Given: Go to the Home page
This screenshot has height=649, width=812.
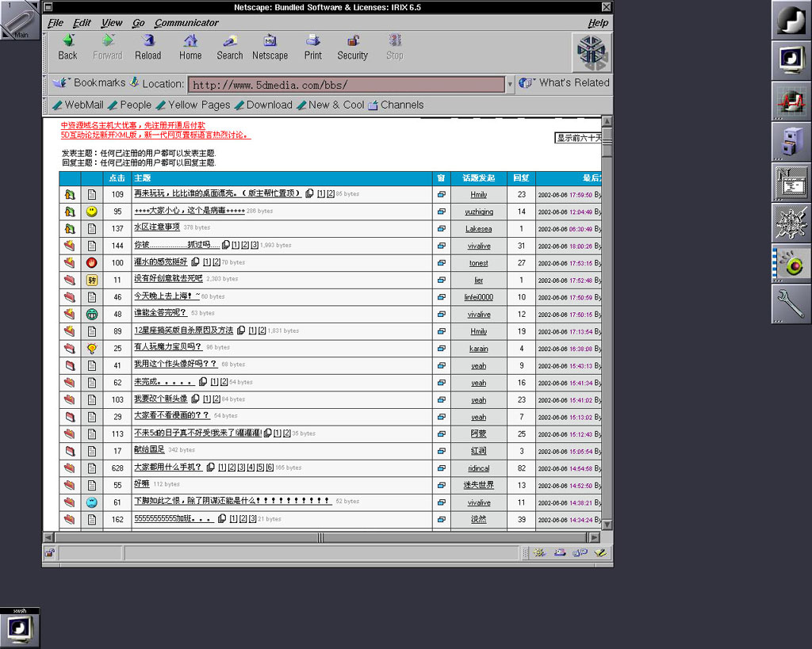Looking at the screenshot, I should 190,41.
